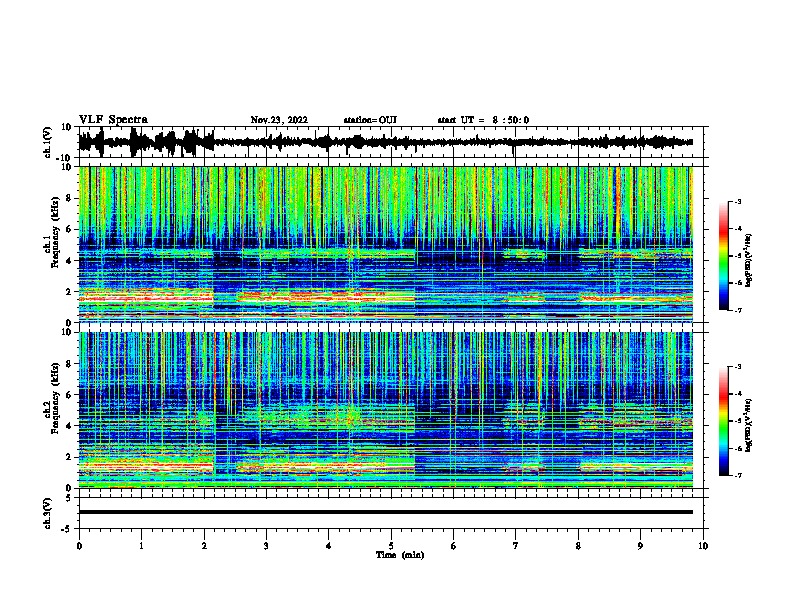The height and width of the screenshot is (612, 792).
Task: Click the "Time (min)" axis label
Action: coord(400,555)
